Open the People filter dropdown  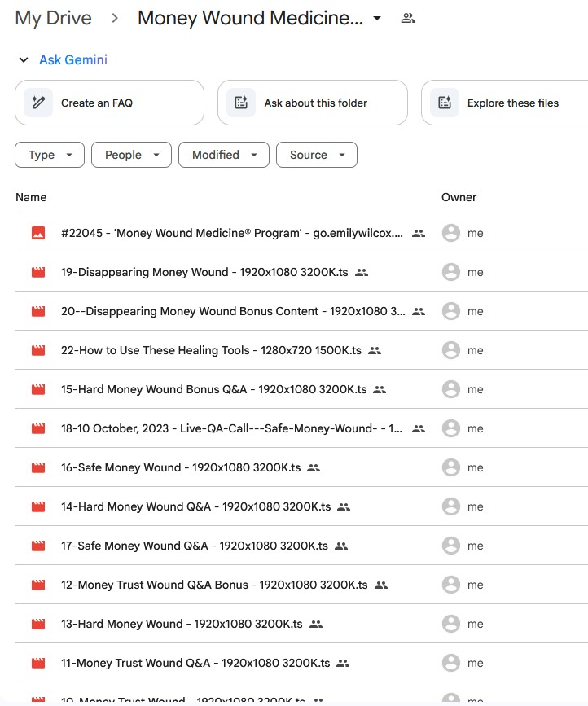131,155
